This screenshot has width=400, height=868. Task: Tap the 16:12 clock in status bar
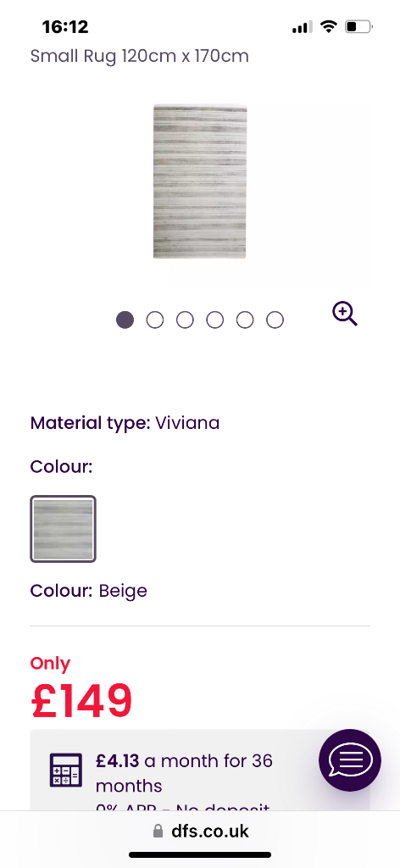coord(65,26)
